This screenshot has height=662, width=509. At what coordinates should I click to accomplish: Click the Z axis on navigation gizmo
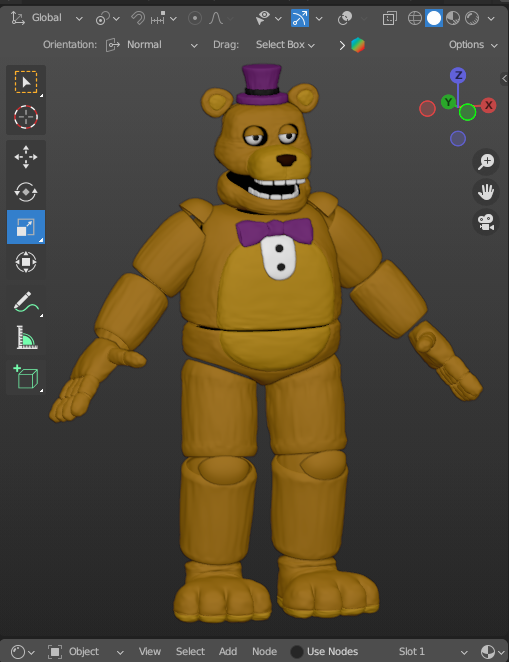458,76
